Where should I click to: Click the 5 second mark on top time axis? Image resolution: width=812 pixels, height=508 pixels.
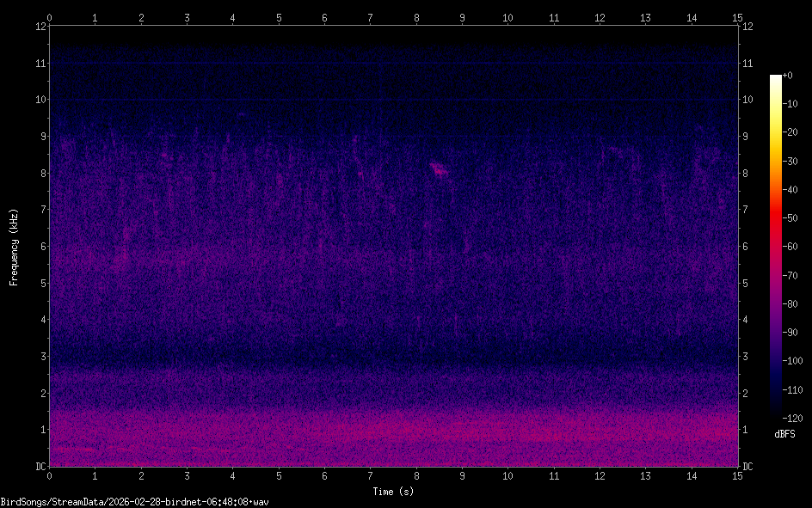(279, 16)
